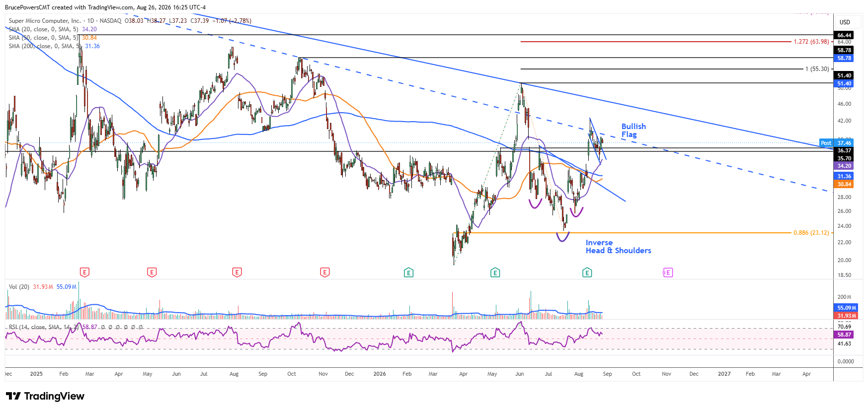
Task: Click the black 51.40 price label
Action: (844, 75)
